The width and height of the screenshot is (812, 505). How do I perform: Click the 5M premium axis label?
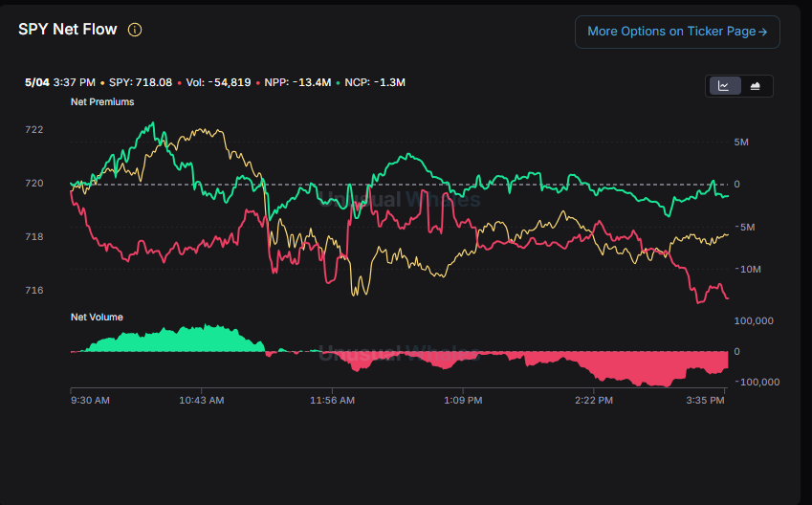pyautogui.click(x=741, y=142)
